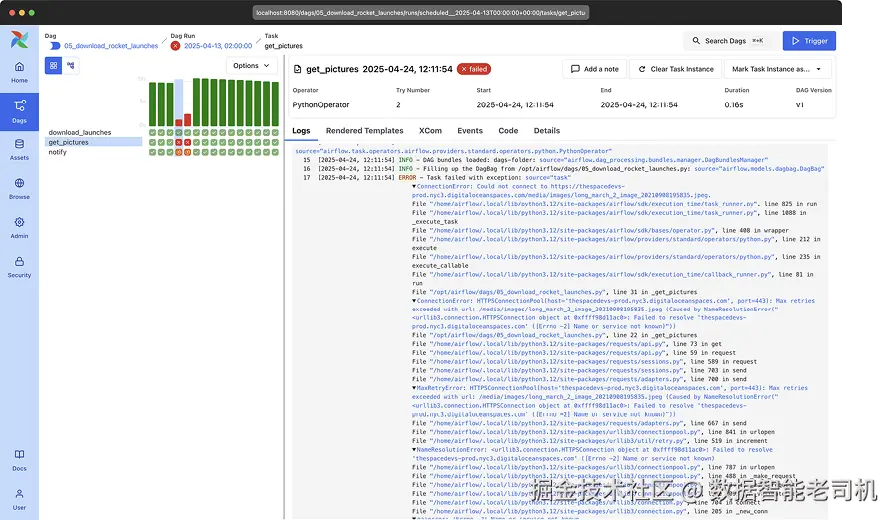Click log line 16 'Filling up the DagBag' entry
The width and height of the screenshot is (894, 520).
click(x=563, y=169)
